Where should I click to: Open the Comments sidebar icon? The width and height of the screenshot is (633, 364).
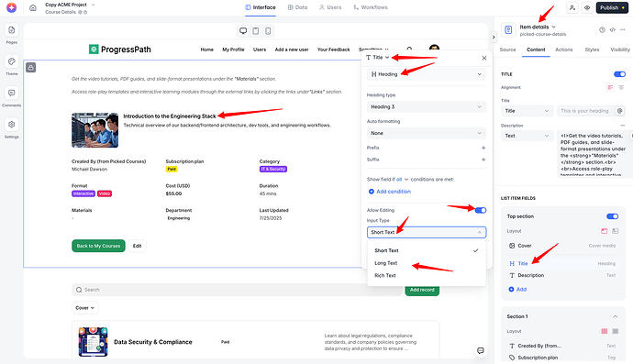click(11, 94)
